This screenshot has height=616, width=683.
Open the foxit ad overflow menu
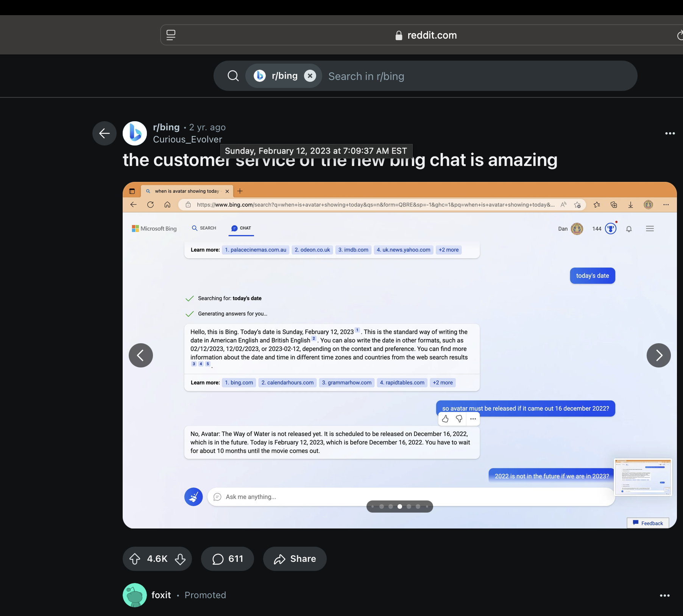[x=665, y=596]
